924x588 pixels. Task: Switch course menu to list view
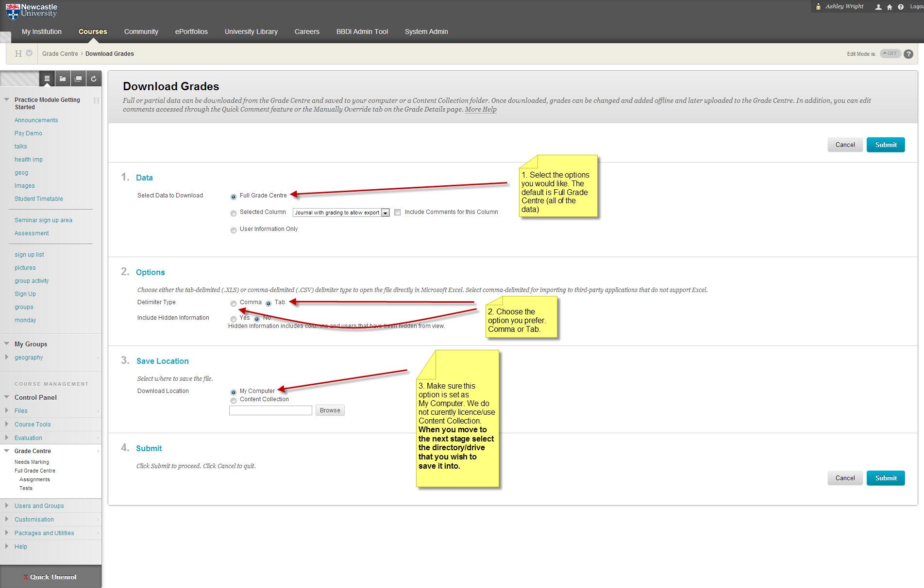pos(47,79)
